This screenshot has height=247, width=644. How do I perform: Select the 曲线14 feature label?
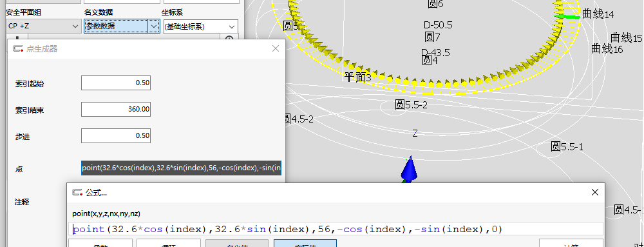pos(598,14)
